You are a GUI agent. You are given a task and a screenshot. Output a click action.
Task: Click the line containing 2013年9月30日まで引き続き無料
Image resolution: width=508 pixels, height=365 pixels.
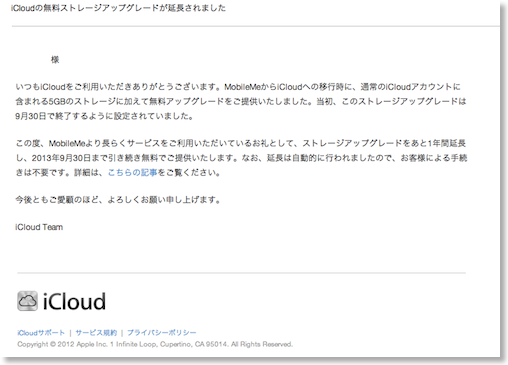coord(241,158)
